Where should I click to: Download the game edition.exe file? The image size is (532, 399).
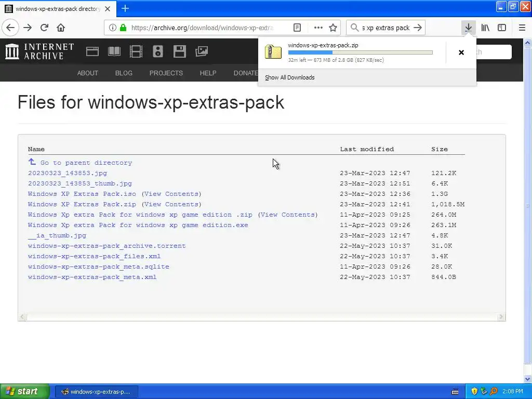tap(138, 225)
